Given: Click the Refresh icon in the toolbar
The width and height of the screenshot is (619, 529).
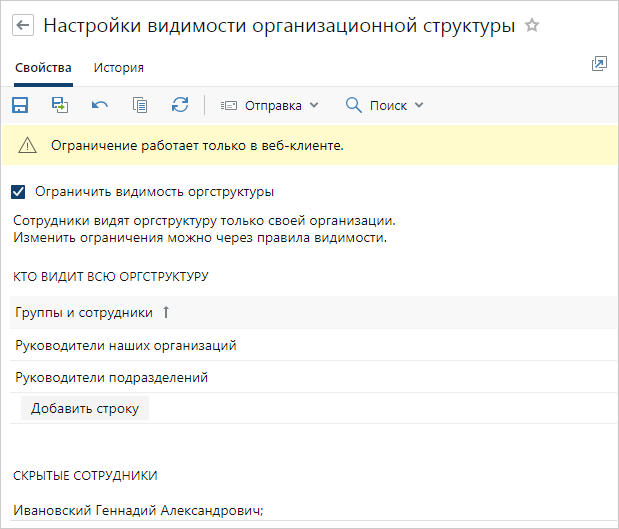Looking at the screenshot, I should 180,105.
